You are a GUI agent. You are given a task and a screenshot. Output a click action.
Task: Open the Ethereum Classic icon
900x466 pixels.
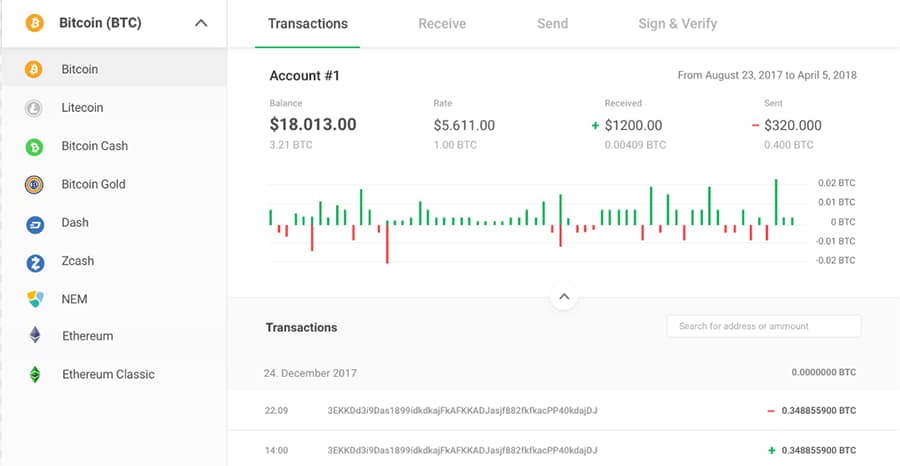(x=34, y=375)
